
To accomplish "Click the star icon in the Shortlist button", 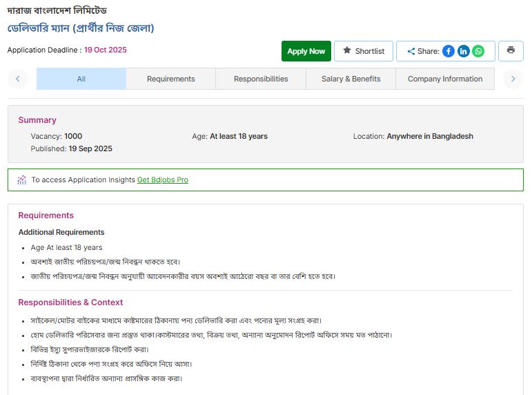I will coord(347,50).
